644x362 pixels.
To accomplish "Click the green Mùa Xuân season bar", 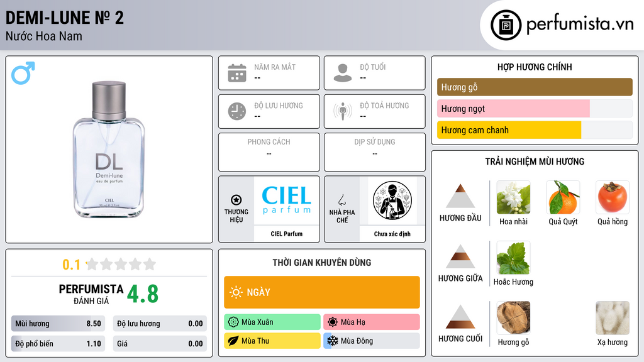I will pyautogui.click(x=272, y=322).
